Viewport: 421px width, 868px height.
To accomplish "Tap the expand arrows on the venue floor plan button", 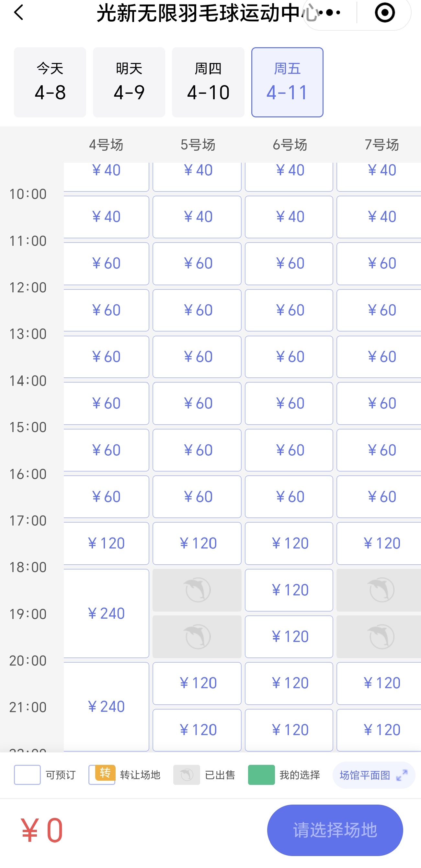I will 402,775.
